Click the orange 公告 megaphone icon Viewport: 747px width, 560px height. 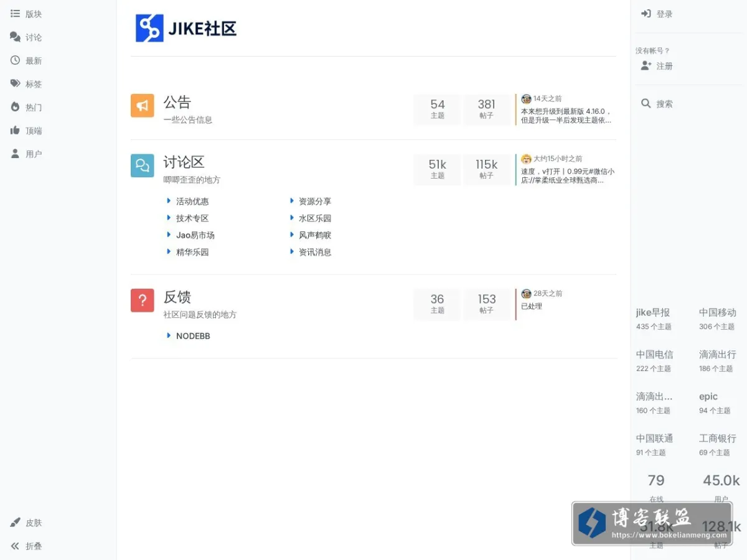click(142, 105)
